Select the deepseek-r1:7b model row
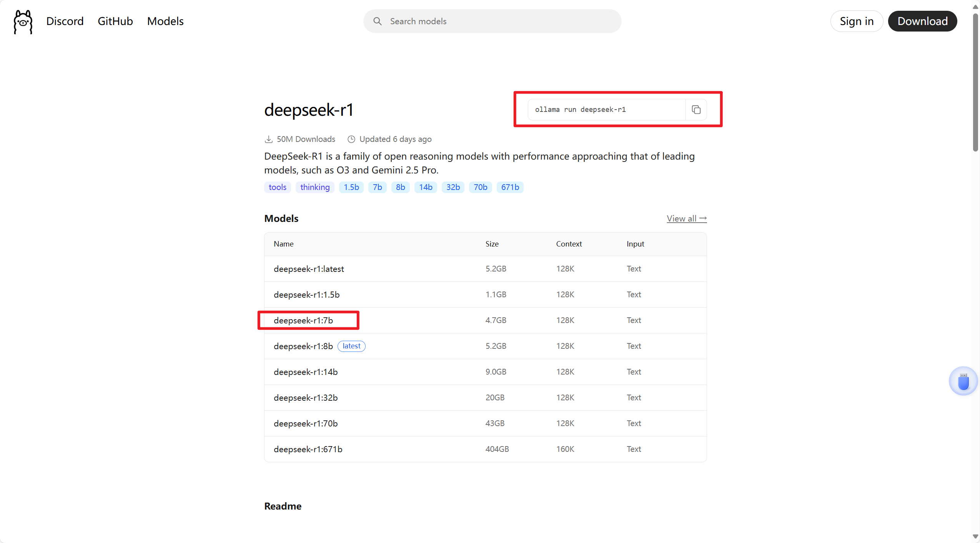Screen dimensions: 980x543 (x=303, y=320)
